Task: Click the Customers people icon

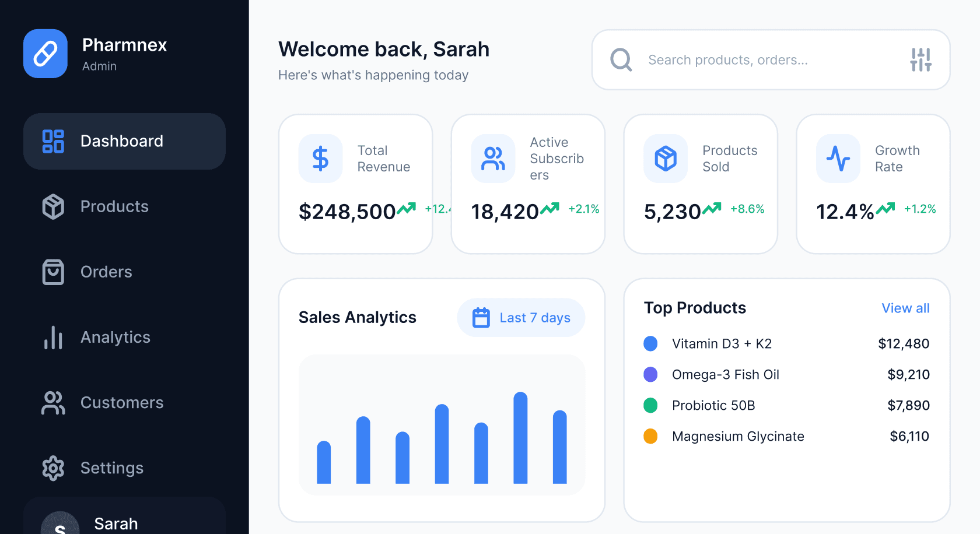Action: 53,403
